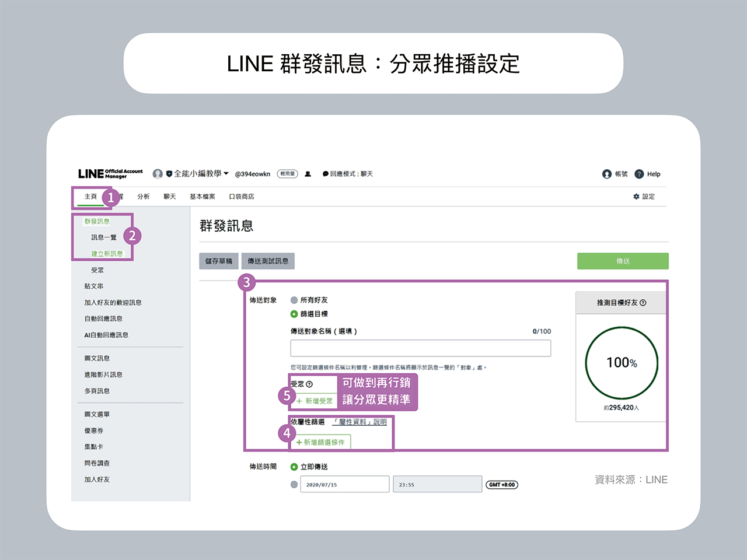Click the friends count person icon

[x=308, y=174]
